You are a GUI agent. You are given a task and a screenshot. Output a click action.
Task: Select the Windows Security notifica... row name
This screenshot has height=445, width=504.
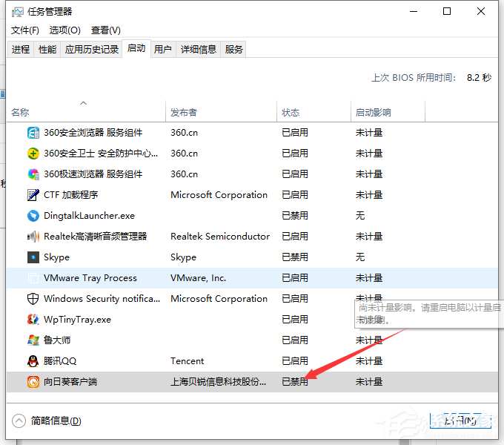point(102,299)
